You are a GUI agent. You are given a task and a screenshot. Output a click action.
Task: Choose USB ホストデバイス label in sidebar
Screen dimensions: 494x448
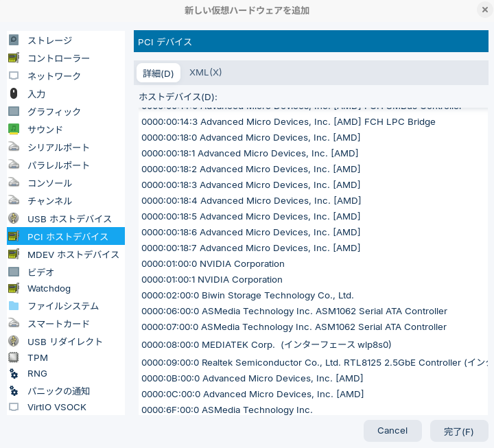69,219
